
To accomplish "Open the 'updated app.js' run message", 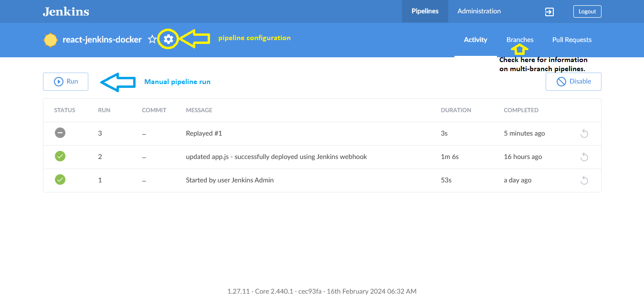I will click(276, 157).
